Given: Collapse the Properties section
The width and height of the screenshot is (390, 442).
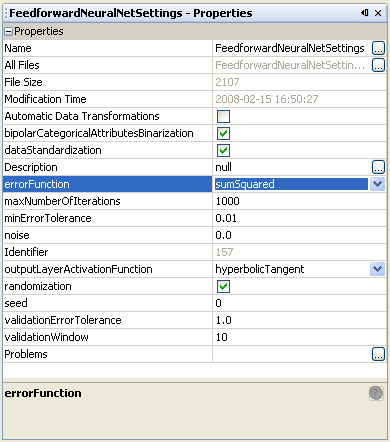Looking at the screenshot, I should tap(9, 32).
